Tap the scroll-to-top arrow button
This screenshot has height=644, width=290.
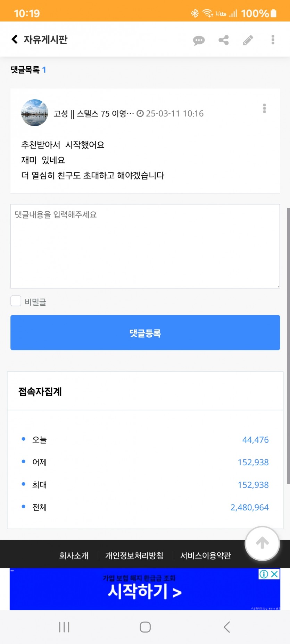pyautogui.click(x=263, y=543)
